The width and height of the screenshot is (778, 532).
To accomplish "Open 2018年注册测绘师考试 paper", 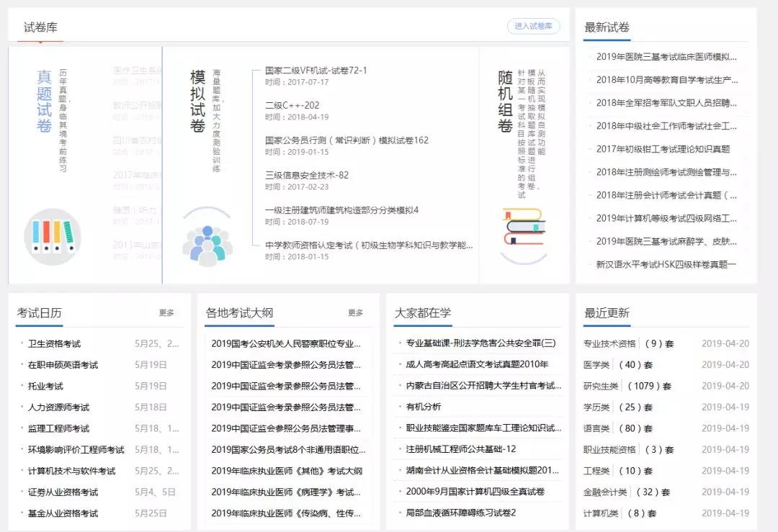I will point(666,172).
